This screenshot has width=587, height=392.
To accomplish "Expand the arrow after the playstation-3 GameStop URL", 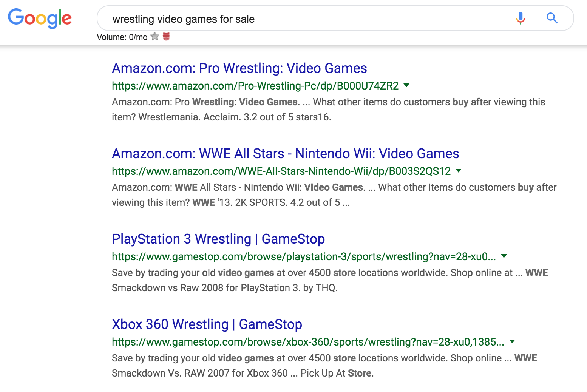I will pos(504,256).
